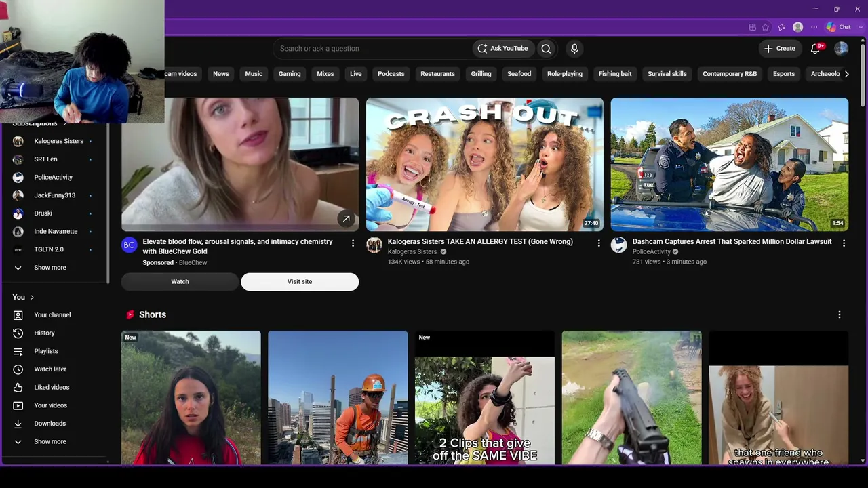Click the Downloads arrow icon in sidebar

18,424
